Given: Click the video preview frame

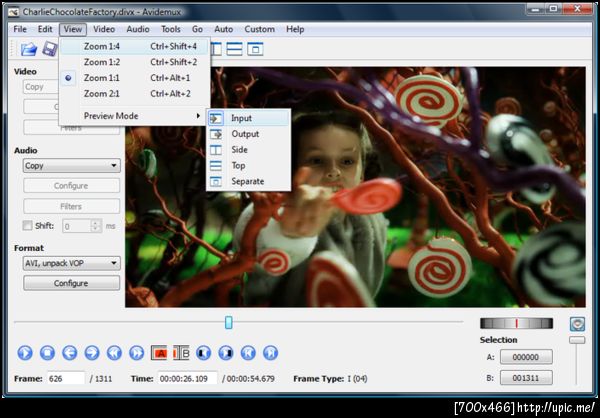Looking at the screenshot, I should [355, 187].
